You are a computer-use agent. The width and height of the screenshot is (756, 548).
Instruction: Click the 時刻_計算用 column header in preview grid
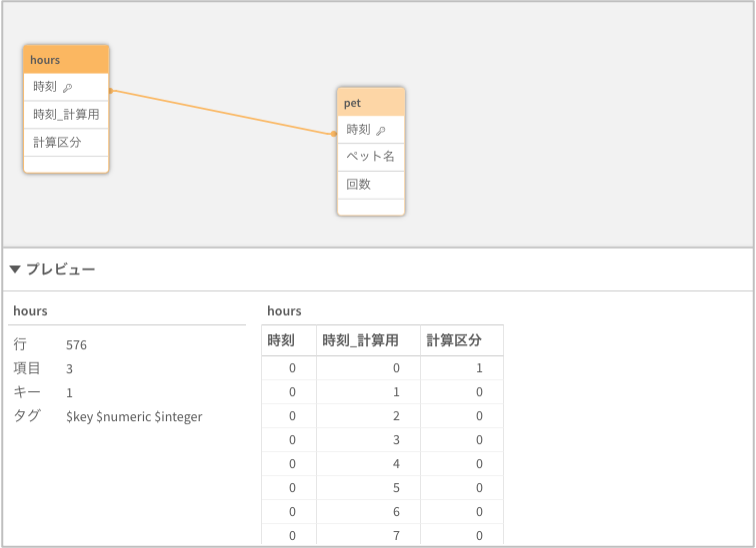[360, 341]
